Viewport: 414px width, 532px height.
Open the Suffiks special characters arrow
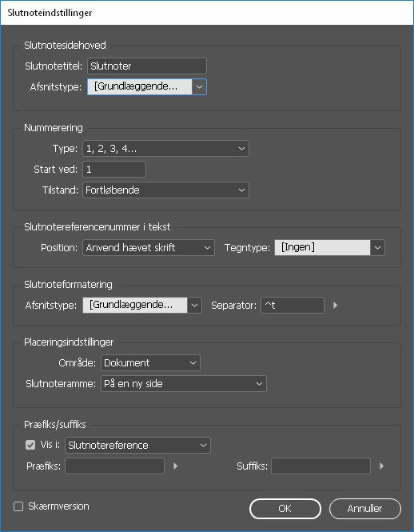381,466
